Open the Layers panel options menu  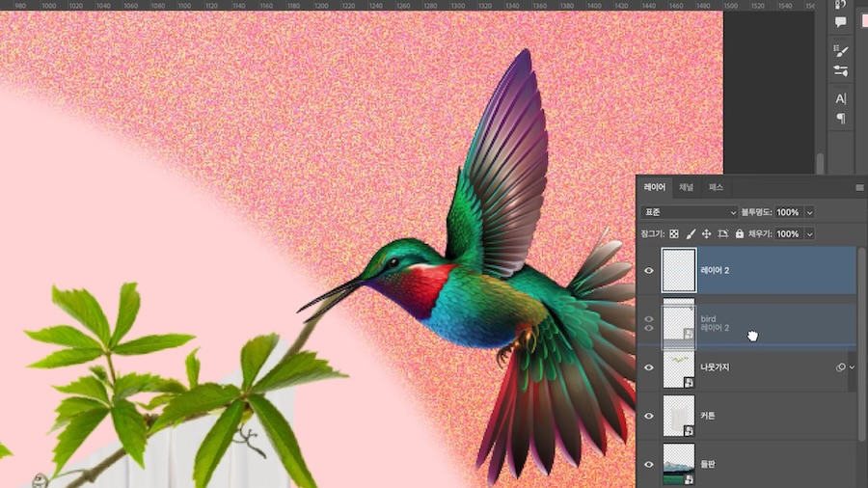[859, 187]
